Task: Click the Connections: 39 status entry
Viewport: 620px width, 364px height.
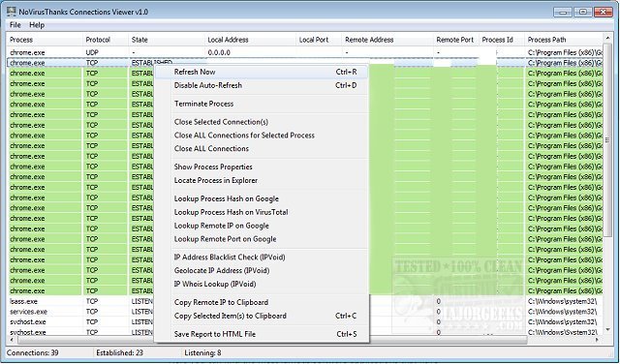Action: pos(32,352)
